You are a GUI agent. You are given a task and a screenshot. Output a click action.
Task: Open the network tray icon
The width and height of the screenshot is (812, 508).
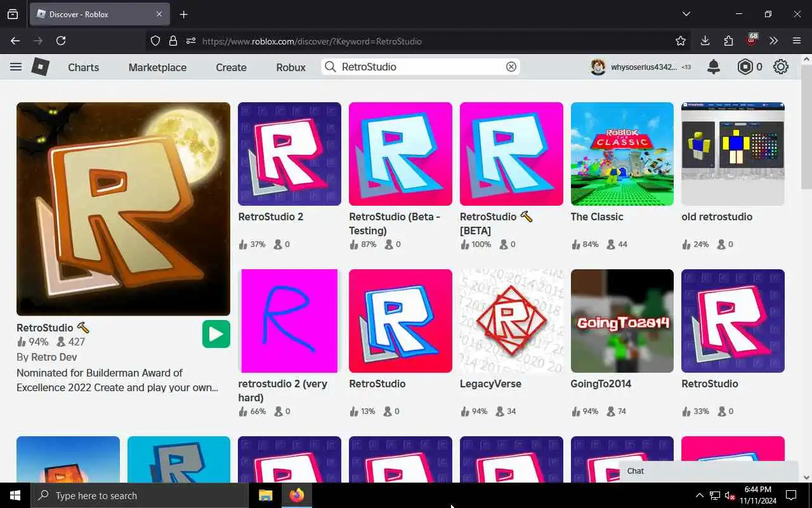pyautogui.click(x=714, y=495)
